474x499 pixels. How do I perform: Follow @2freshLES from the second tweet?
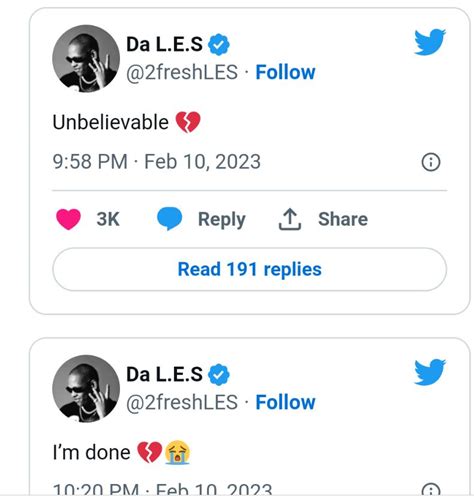tap(285, 402)
